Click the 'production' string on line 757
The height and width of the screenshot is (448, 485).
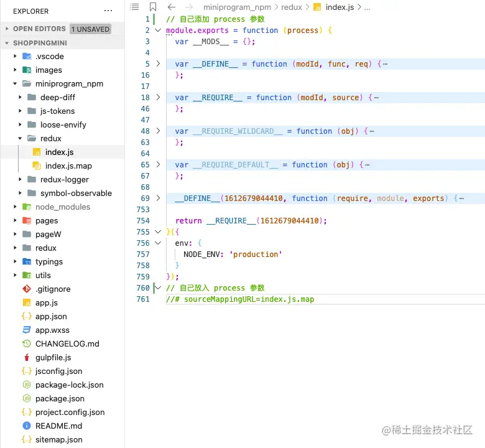click(x=256, y=254)
